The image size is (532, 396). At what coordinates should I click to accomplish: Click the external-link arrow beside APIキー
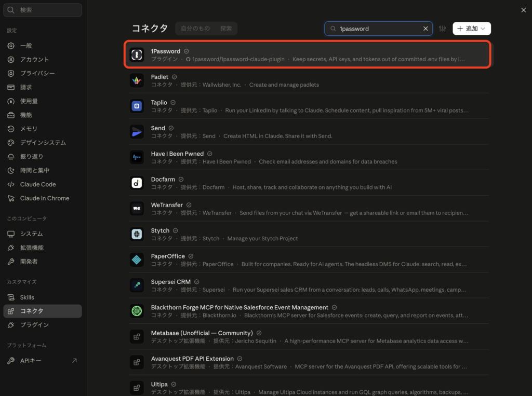(74, 361)
